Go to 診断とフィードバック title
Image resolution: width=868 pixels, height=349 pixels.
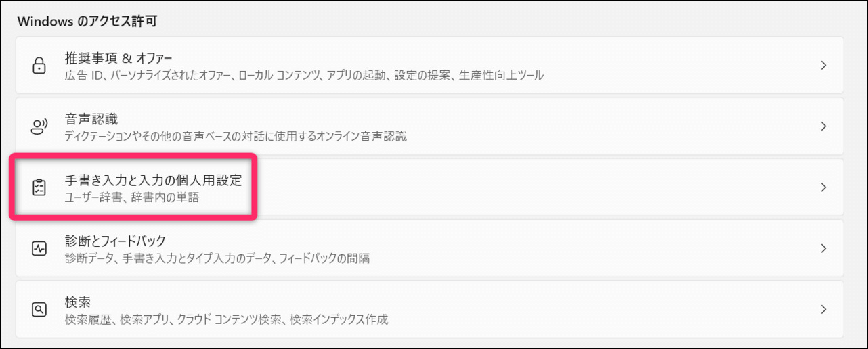115,241
